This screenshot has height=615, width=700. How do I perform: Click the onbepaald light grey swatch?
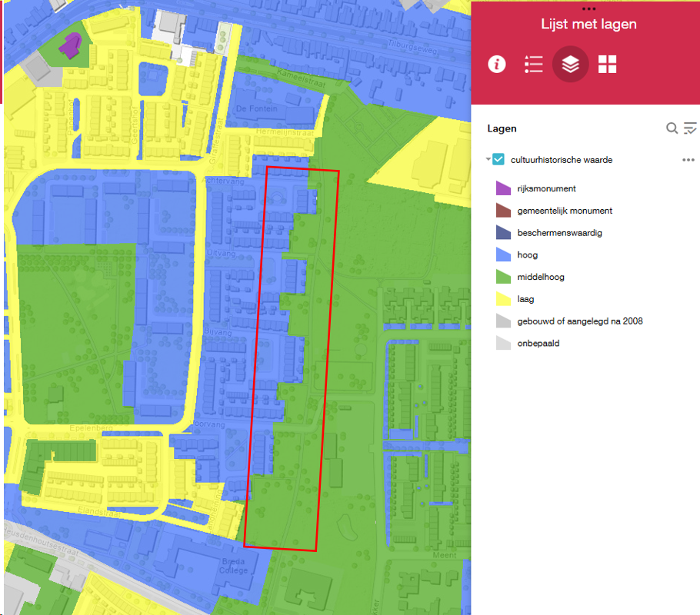(503, 343)
